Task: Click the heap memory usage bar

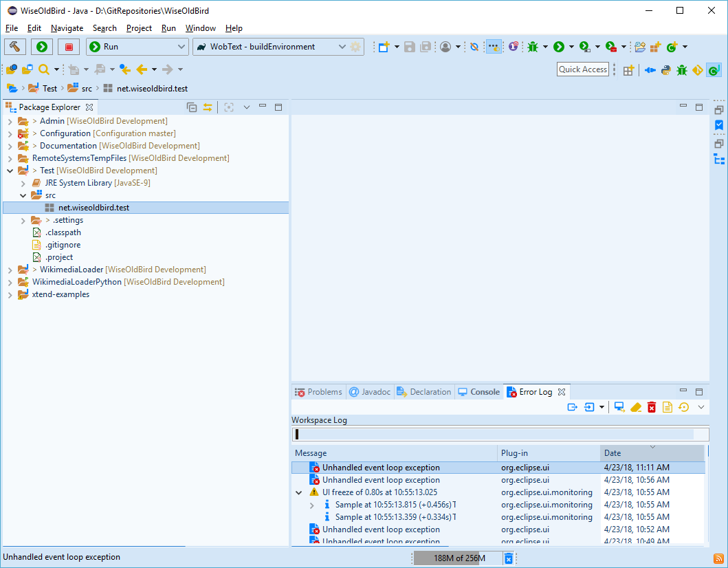Action: coord(457,558)
